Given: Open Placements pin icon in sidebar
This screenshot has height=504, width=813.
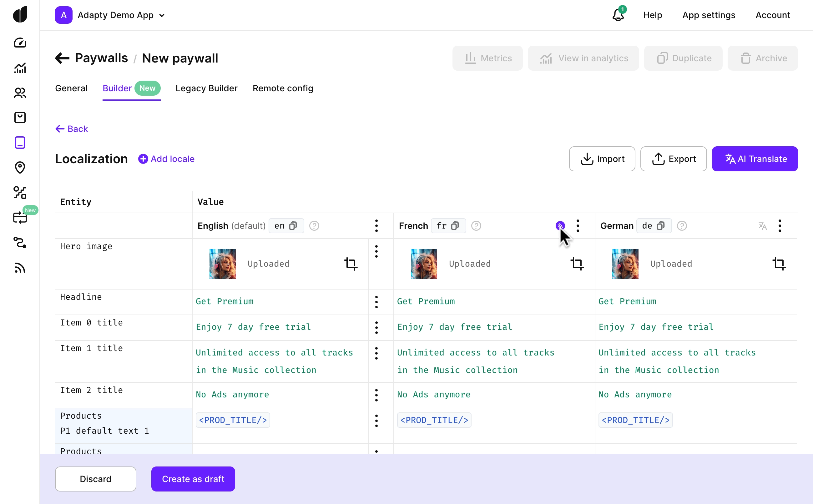Looking at the screenshot, I should [x=20, y=167].
